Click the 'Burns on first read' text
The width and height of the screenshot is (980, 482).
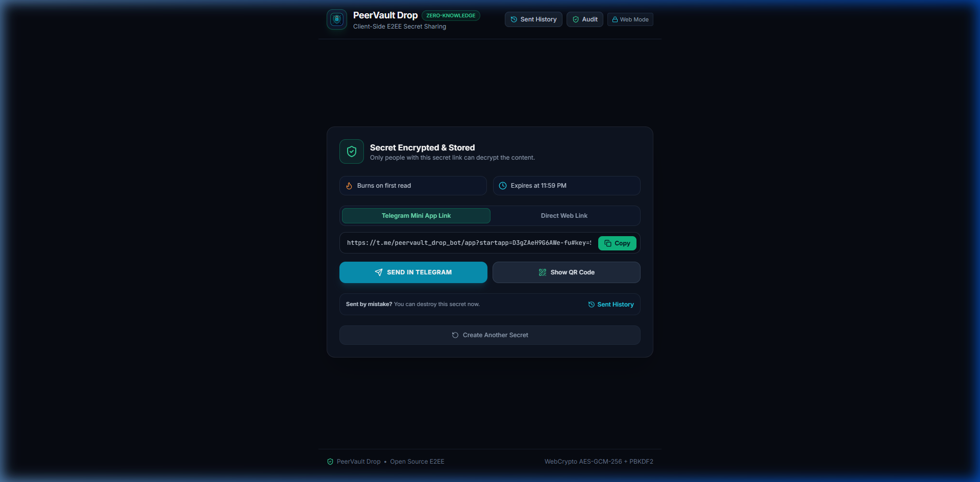[384, 186]
